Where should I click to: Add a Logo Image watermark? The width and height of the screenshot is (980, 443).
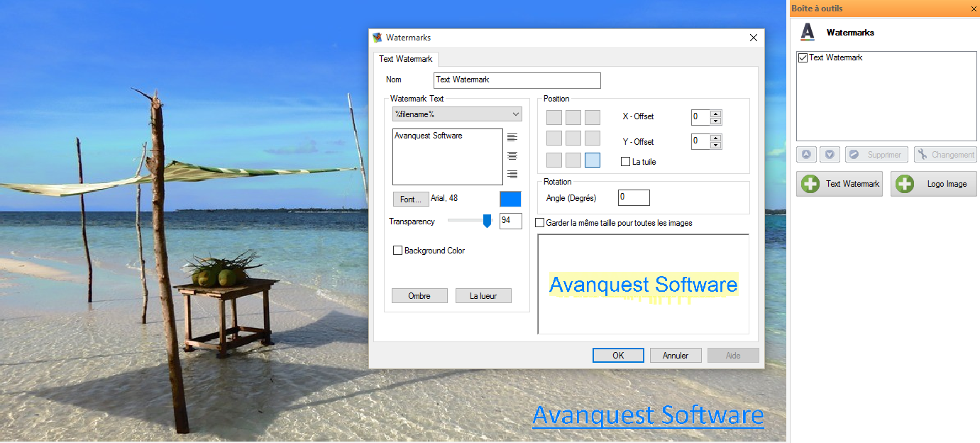934,184
